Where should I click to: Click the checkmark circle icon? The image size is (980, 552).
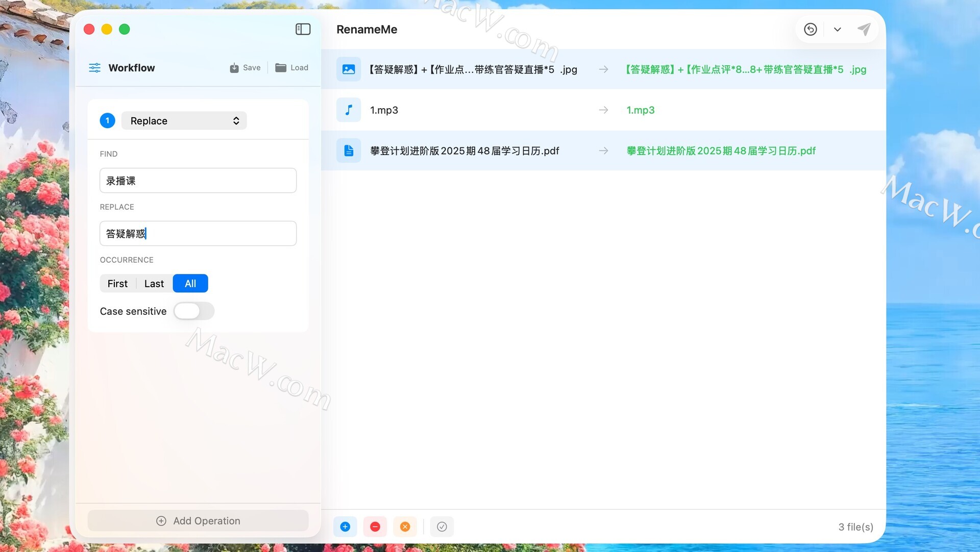pyautogui.click(x=442, y=526)
